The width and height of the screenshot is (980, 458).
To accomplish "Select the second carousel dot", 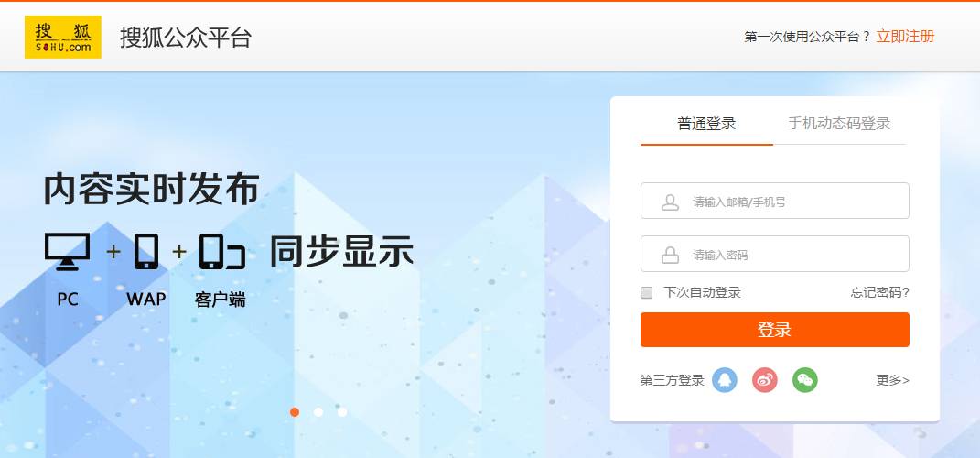I will pyautogui.click(x=318, y=411).
